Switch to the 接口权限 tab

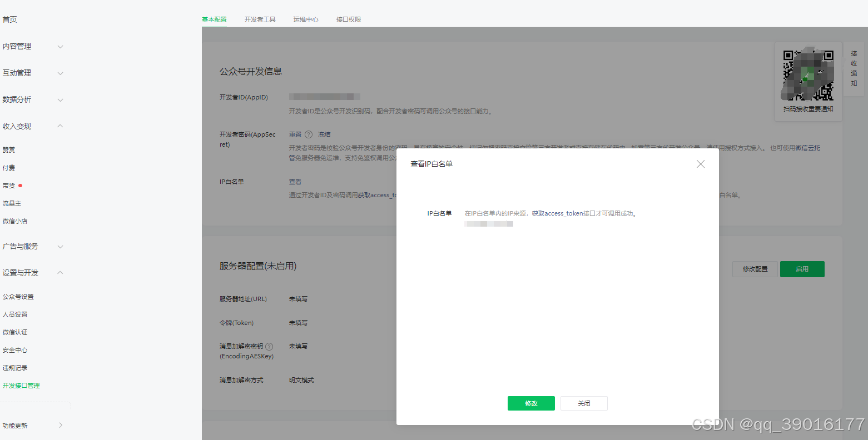coord(349,19)
